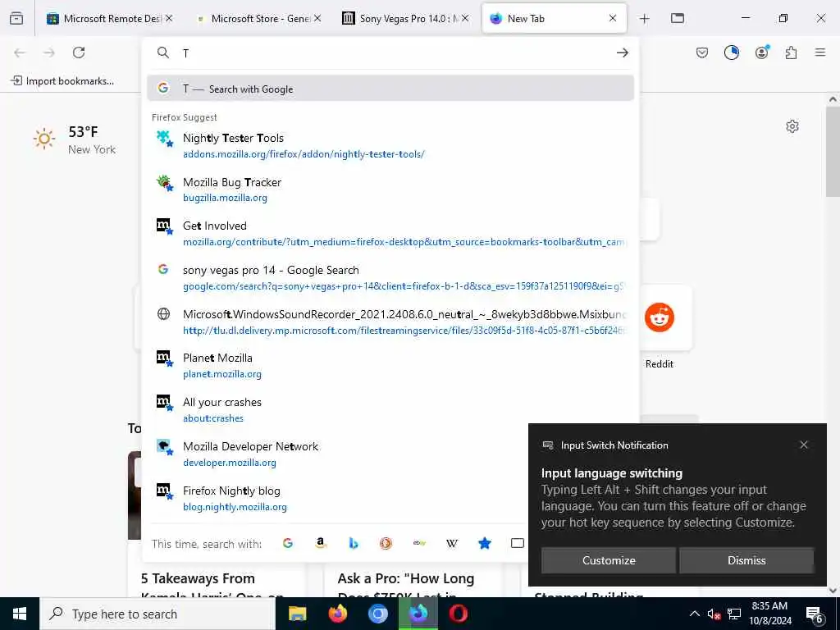840x630 pixels.
Task: Click the list all tabs icon
Action: [677, 18]
